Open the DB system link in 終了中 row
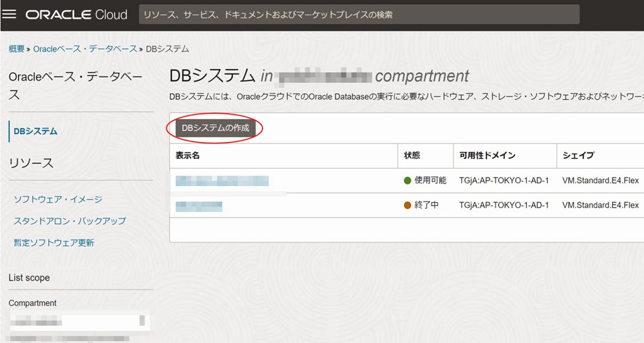Screen dimensions: 644x343 click(x=199, y=206)
